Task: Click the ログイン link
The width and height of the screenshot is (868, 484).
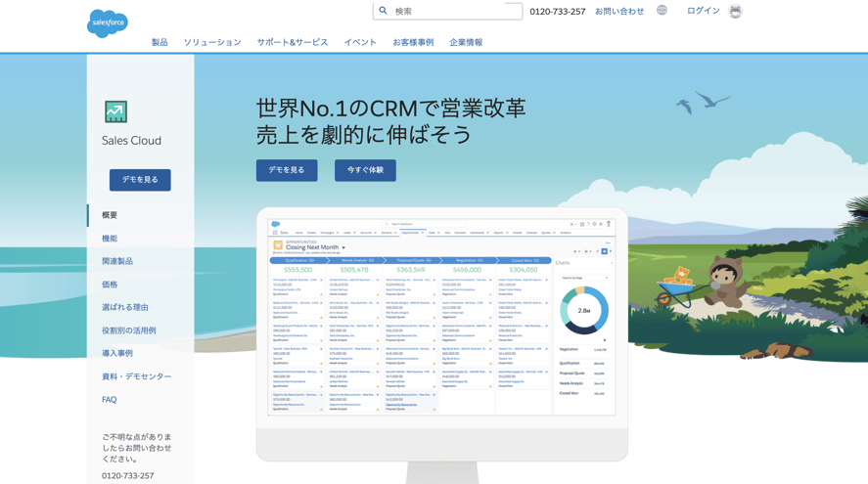Action: click(703, 11)
